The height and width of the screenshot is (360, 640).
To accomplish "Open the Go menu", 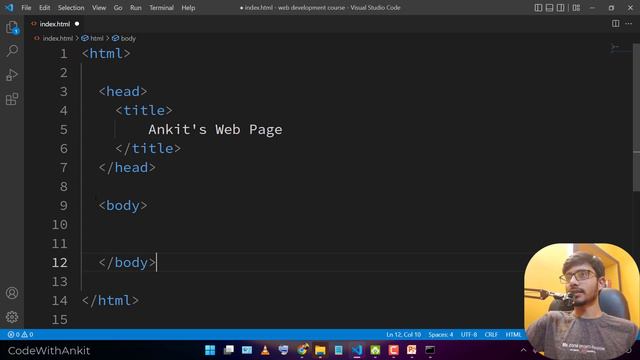I will (118, 8).
